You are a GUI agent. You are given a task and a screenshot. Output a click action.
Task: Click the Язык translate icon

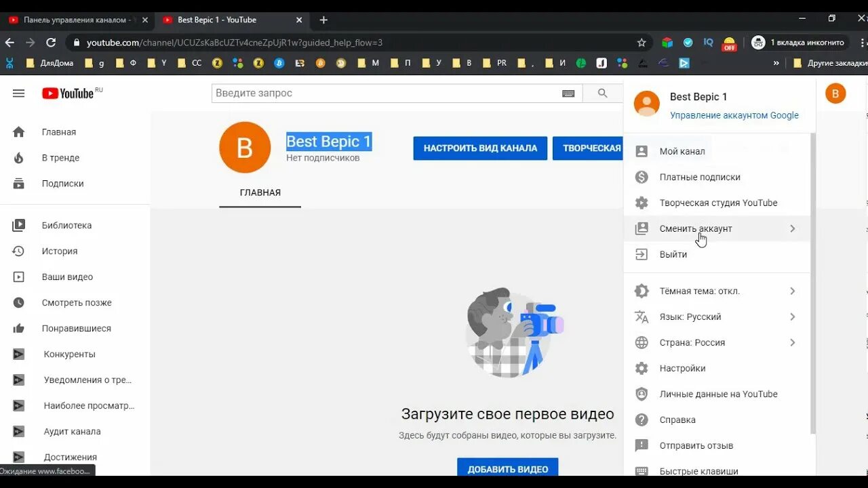[x=642, y=317]
